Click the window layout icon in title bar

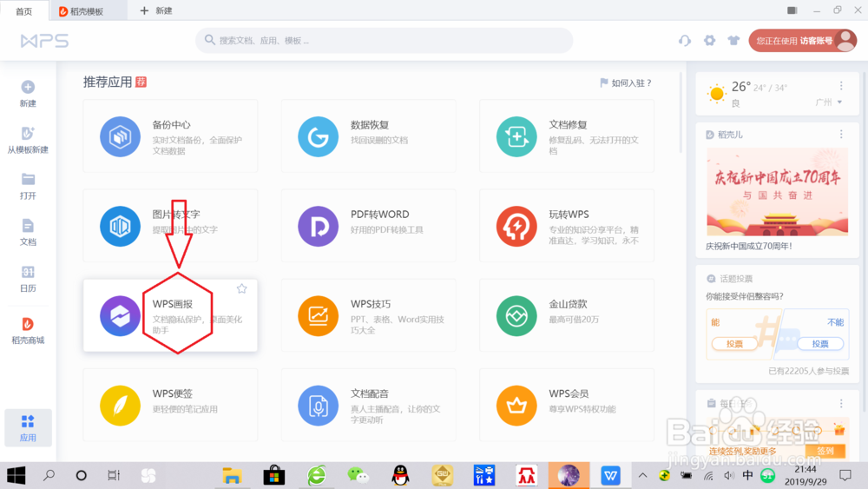click(x=792, y=10)
